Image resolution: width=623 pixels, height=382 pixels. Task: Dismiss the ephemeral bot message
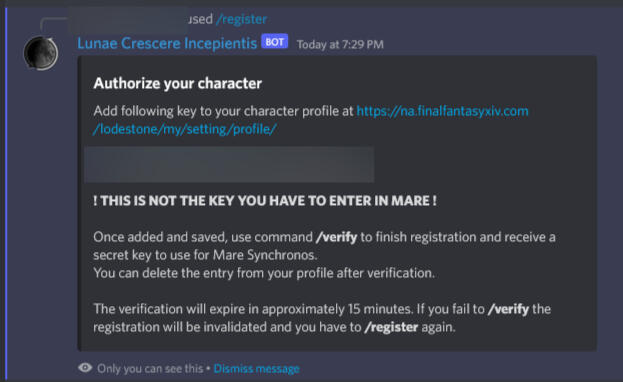click(x=257, y=368)
